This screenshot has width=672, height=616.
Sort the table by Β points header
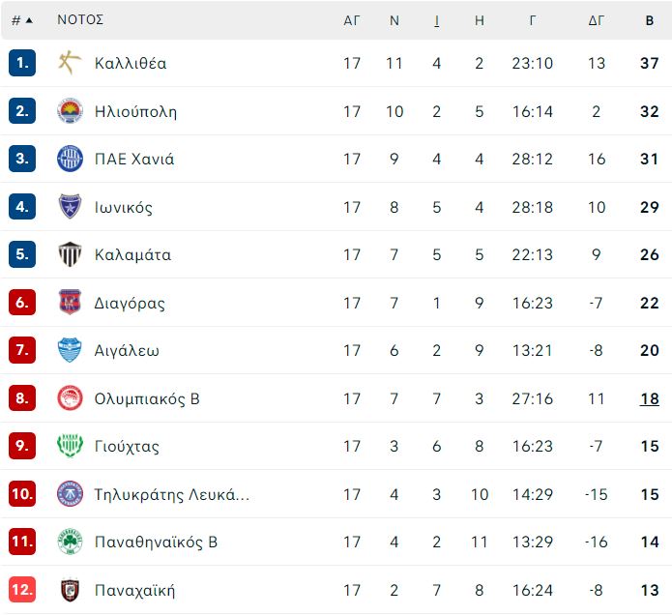[x=650, y=20]
